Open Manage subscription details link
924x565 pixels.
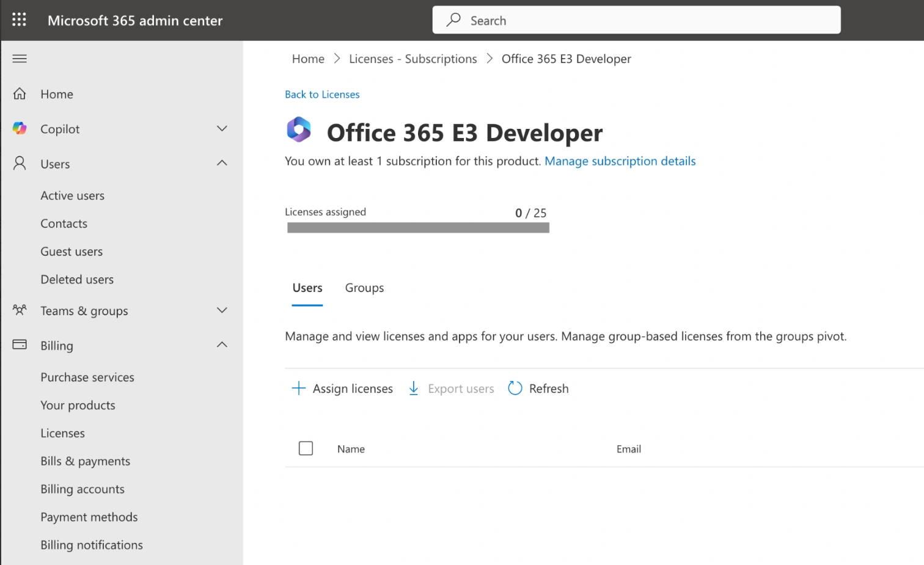tap(620, 161)
